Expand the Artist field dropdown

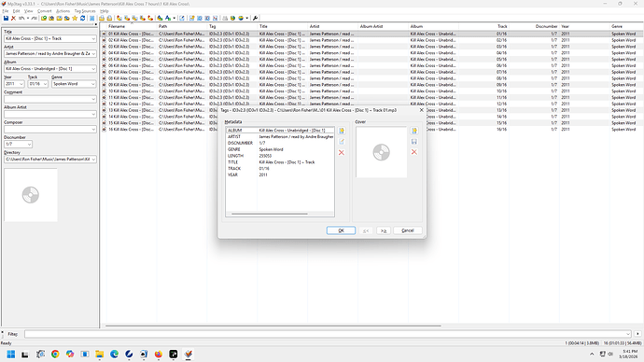point(93,54)
